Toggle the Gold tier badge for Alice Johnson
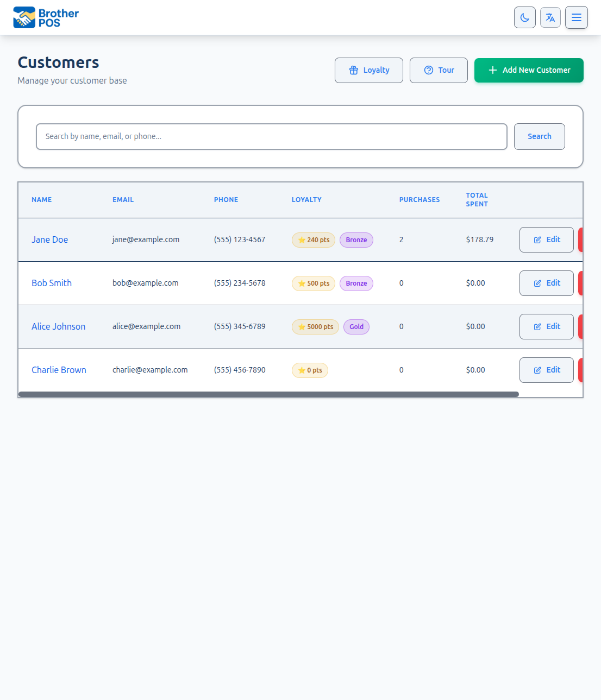Screen dimensions: 601x700 [356, 326]
